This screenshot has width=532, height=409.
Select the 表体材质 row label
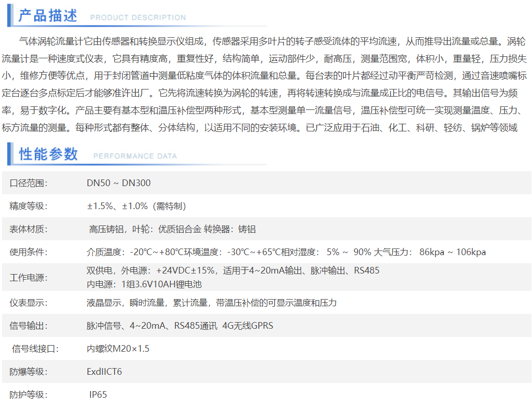pos(29,229)
